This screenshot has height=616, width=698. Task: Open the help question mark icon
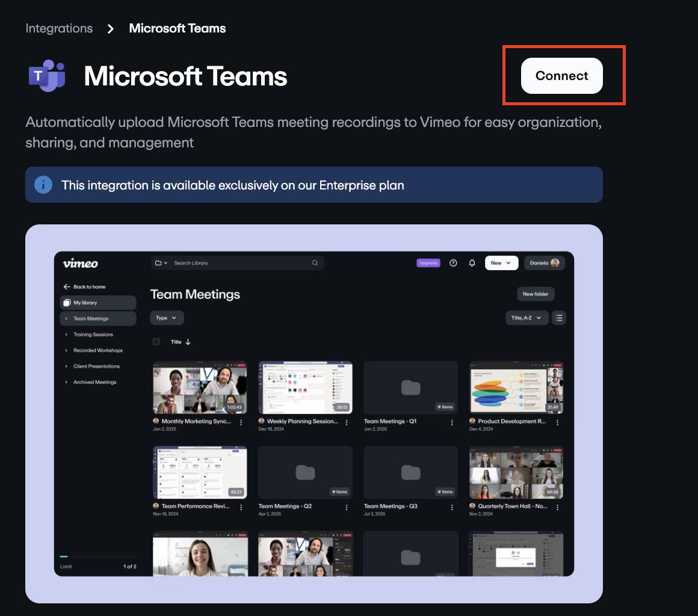click(x=453, y=263)
